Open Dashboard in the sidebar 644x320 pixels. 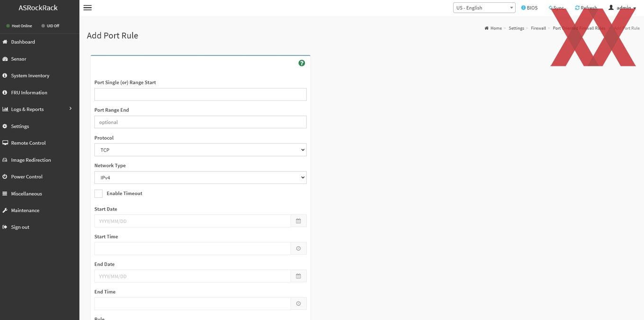pos(39,42)
